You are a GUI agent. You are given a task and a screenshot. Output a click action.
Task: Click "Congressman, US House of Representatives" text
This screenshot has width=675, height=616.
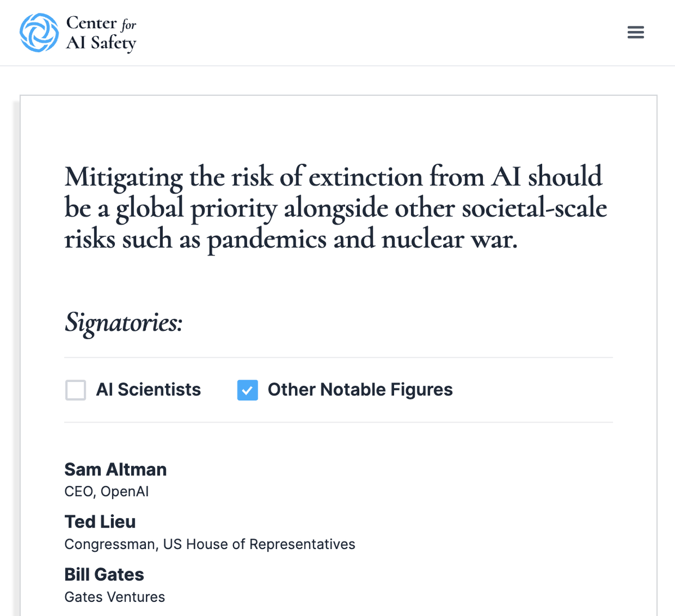point(209,544)
